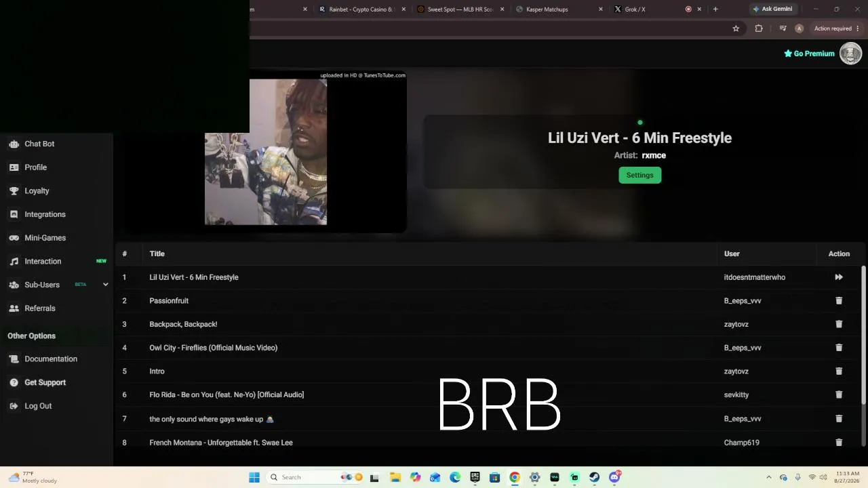Image resolution: width=868 pixels, height=488 pixels.
Task: Open the browser Extensions puzzle icon
Action: [759, 28]
